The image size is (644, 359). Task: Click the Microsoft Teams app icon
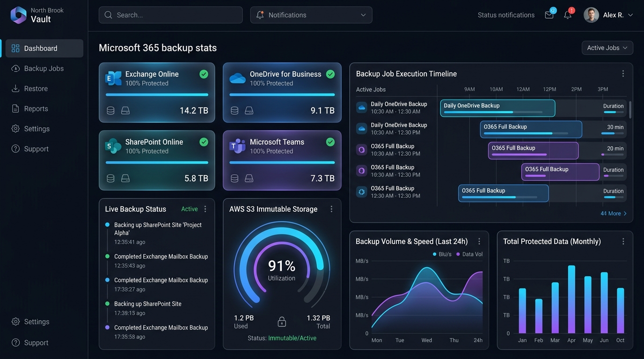pyautogui.click(x=237, y=146)
